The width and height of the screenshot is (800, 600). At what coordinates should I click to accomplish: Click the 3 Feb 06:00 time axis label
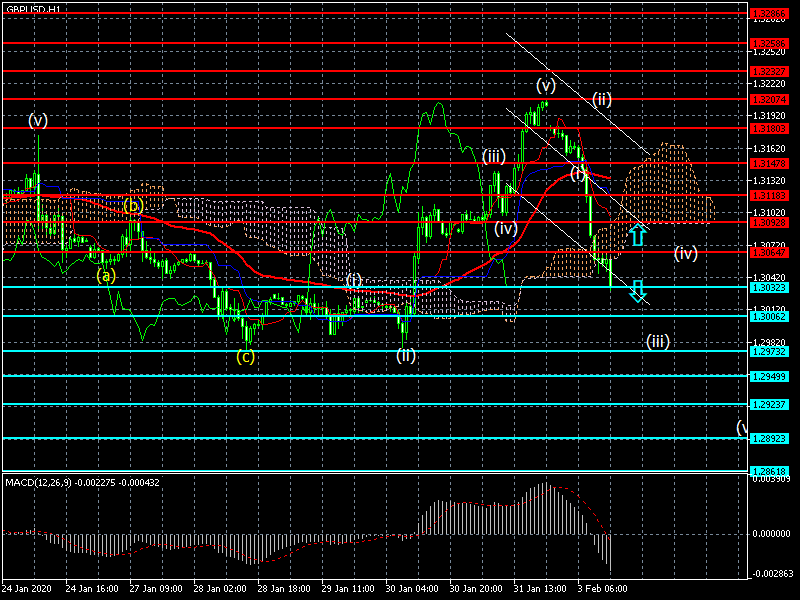coord(603,588)
